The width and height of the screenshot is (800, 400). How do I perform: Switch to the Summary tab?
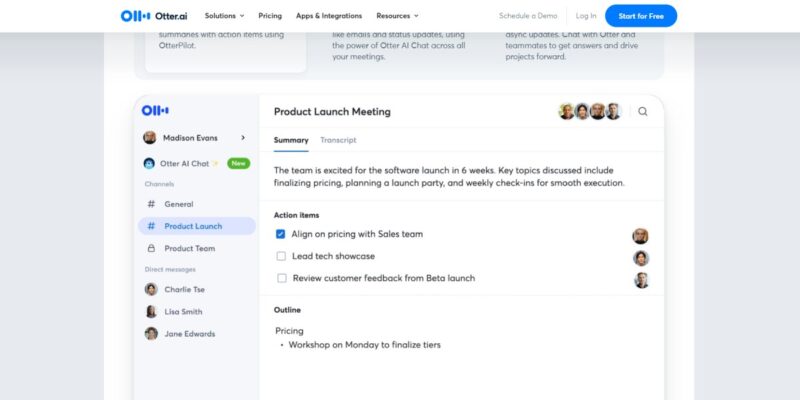coord(291,140)
